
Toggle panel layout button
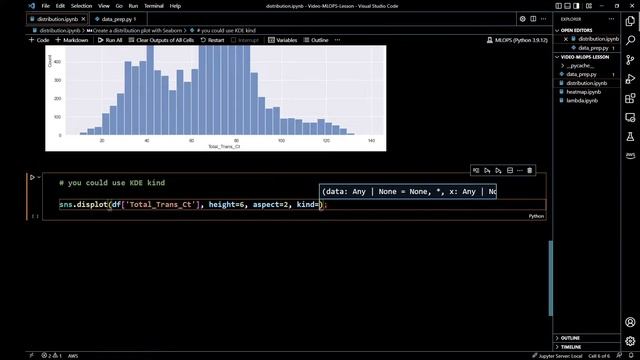(x=567, y=6)
